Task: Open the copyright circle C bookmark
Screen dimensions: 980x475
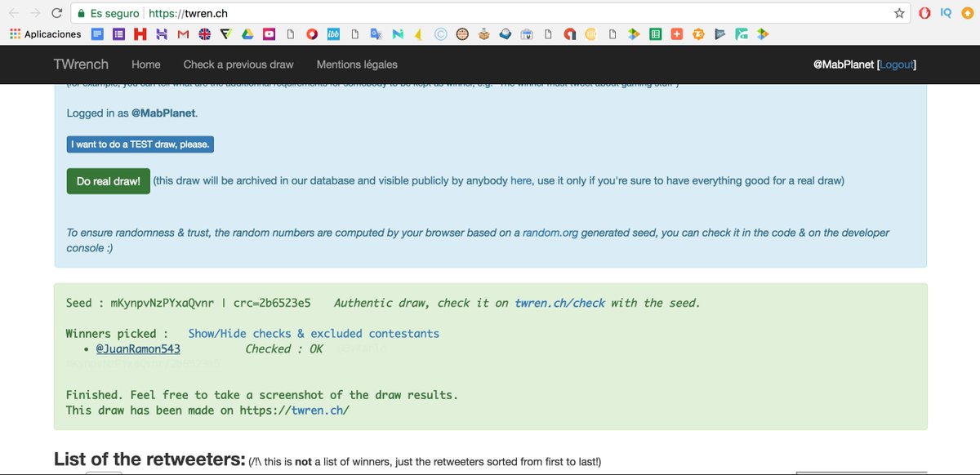Action: pyautogui.click(x=441, y=34)
